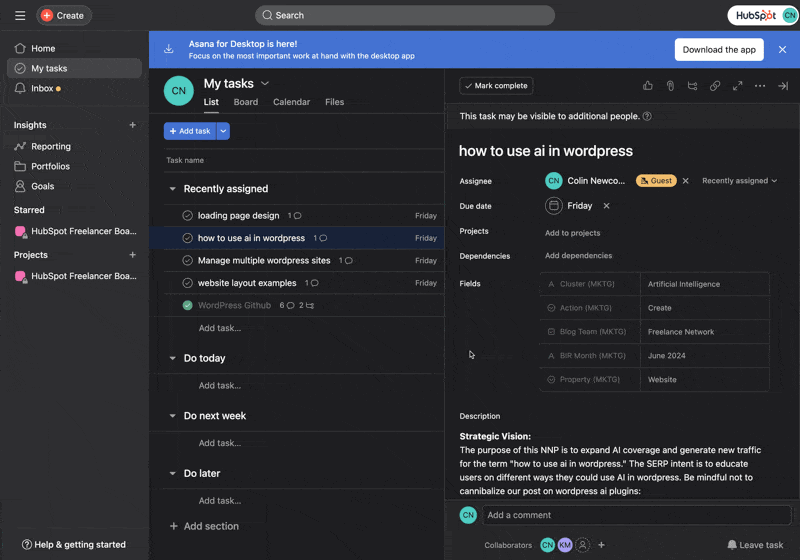The image size is (800, 560).
Task: Collapse the Do later section
Action: [x=172, y=473]
